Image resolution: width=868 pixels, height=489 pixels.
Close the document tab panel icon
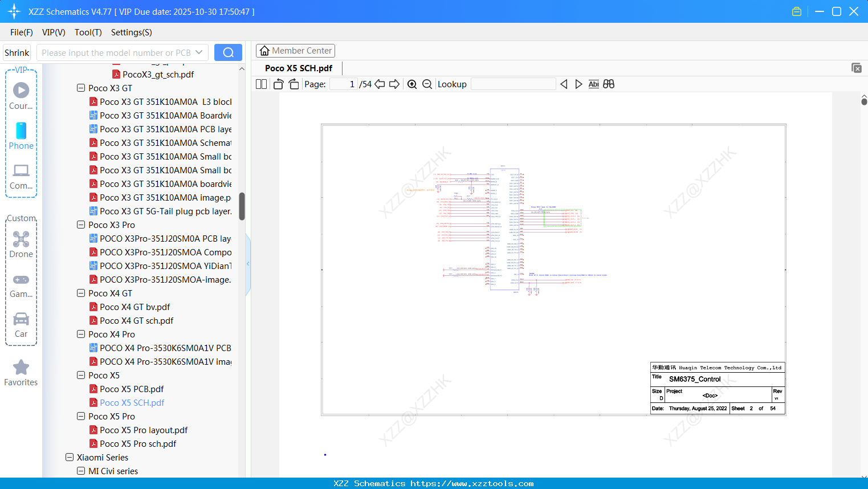[x=856, y=68]
